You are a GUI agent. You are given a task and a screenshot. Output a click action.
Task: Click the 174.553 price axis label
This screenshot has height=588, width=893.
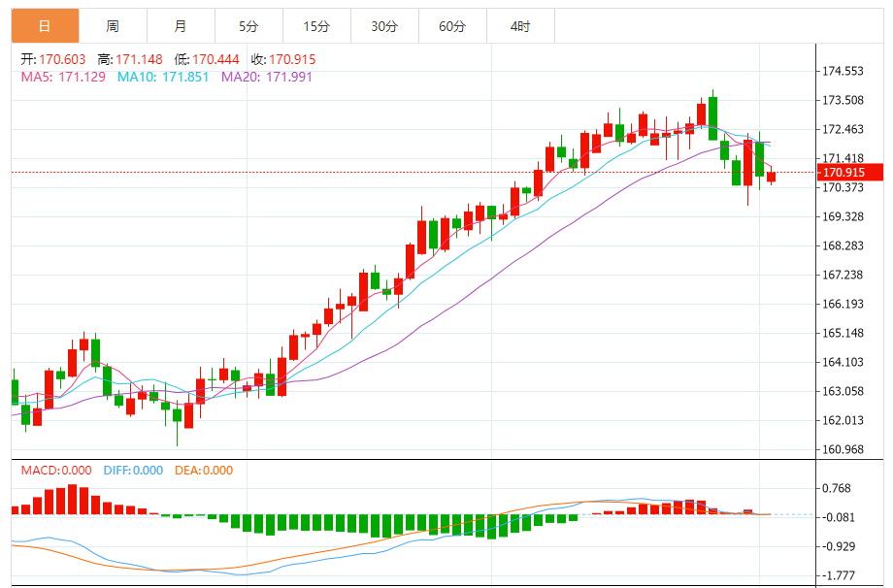pyautogui.click(x=843, y=72)
